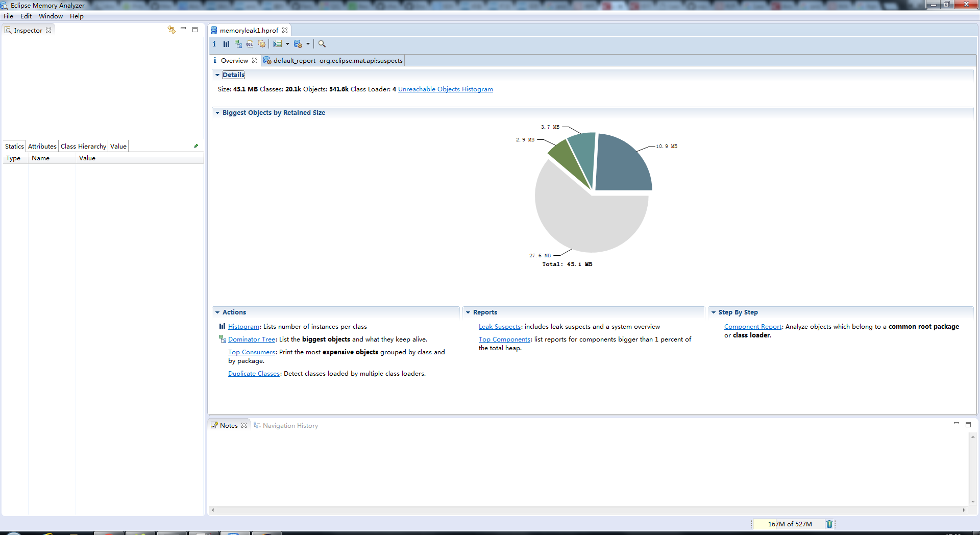Switch to Navigation History tab
Image resolution: width=980 pixels, height=535 pixels.
286,425
